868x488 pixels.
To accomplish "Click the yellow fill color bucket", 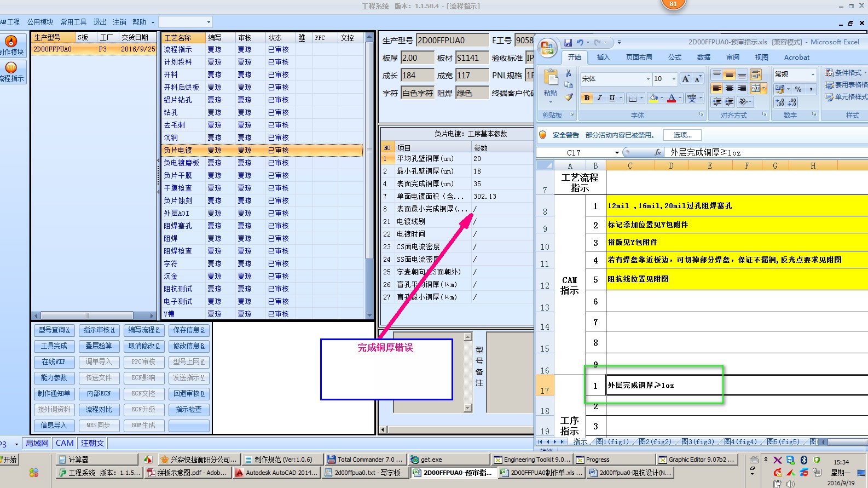I will point(653,98).
